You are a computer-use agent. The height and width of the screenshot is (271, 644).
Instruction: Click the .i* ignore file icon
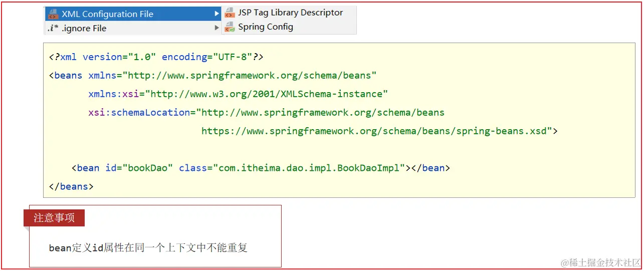pos(53,29)
